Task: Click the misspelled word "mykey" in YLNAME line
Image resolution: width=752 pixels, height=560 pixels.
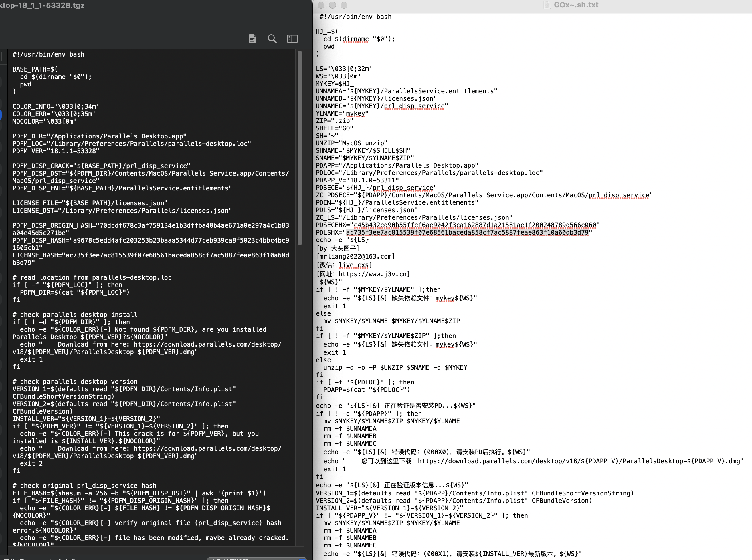Action: pos(355,114)
